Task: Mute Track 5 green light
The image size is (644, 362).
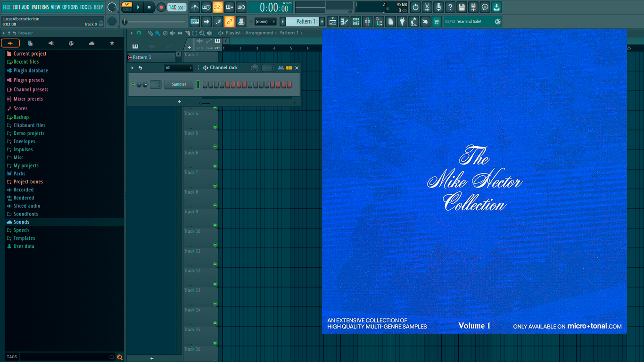Action: 215,147
